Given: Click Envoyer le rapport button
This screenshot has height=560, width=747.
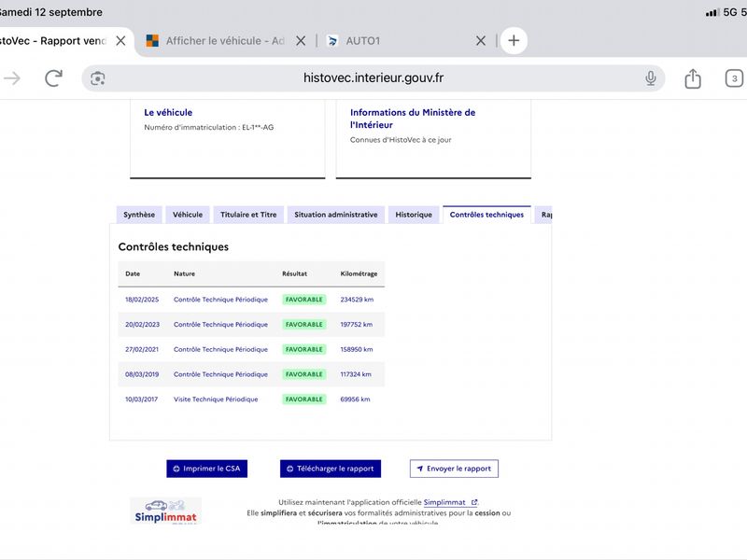Looking at the screenshot, I should point(454,469).
